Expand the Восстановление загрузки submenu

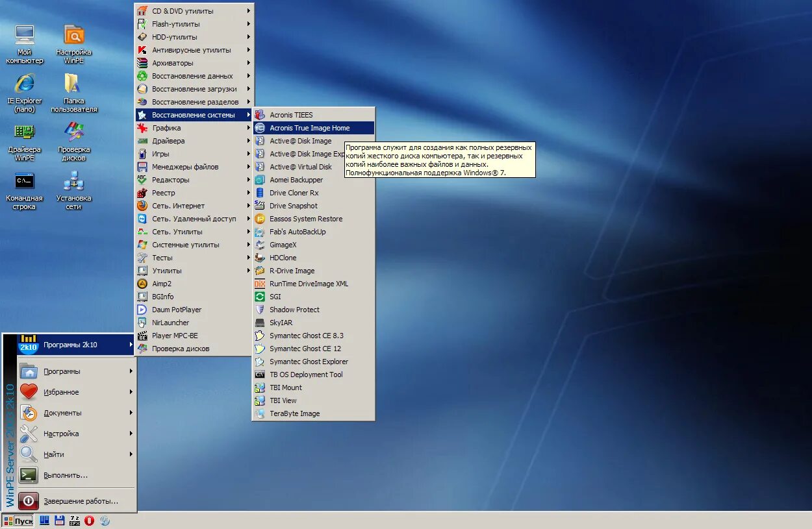tap(194, 89)
